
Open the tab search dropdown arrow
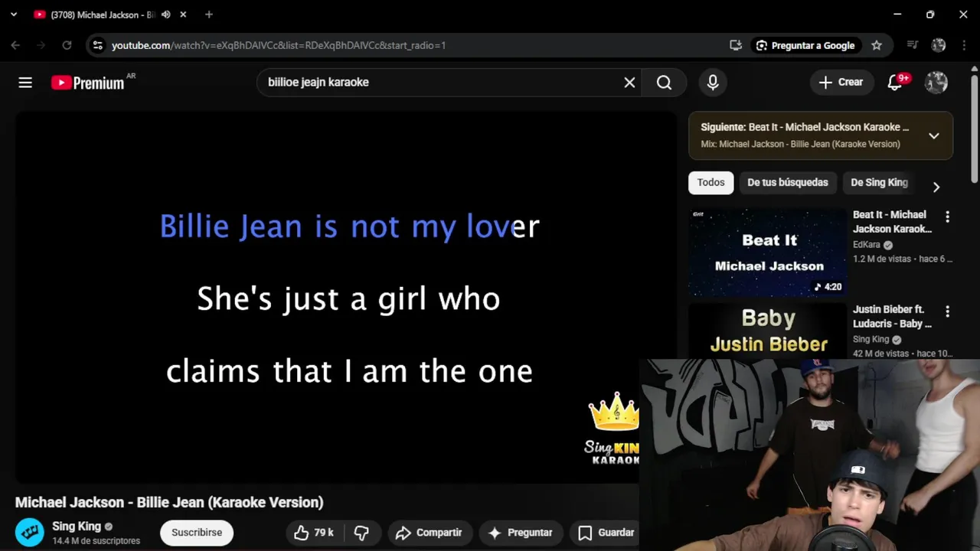(x=14, y=15)
